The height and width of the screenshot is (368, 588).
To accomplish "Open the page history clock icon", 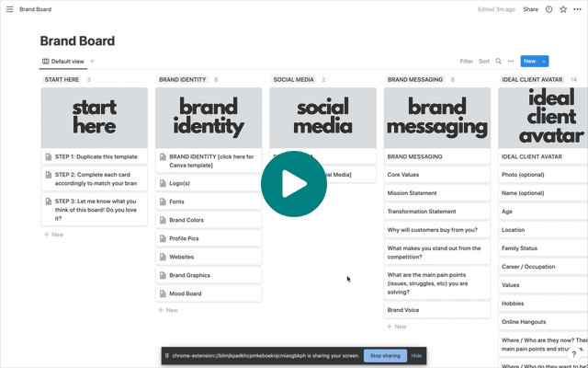I will (548, 9).
